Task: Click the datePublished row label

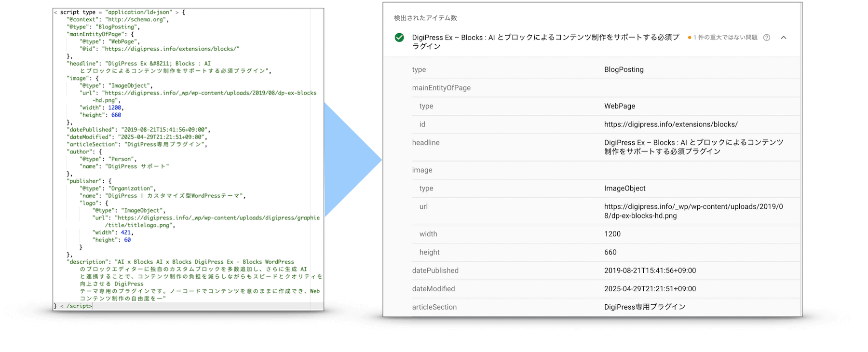Action: coord(435,271)
